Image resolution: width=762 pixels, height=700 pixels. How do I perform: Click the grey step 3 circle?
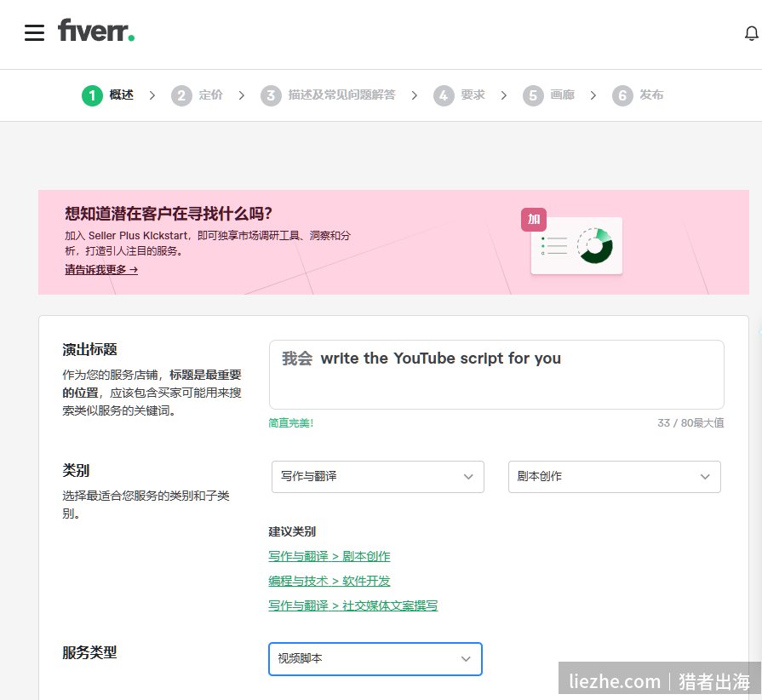272,95
